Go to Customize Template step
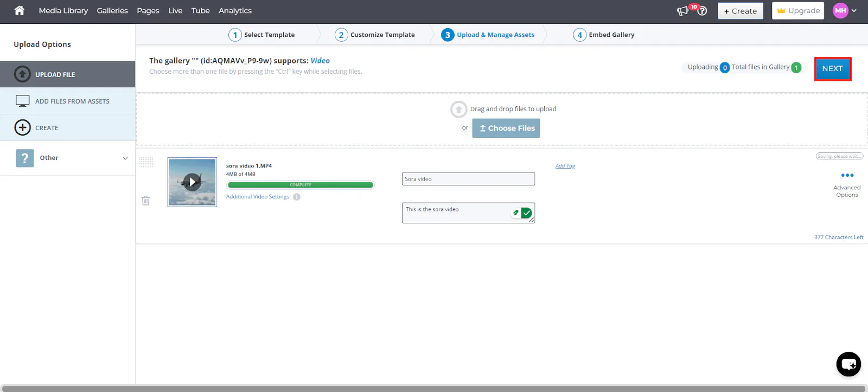This screenshot has width=868, height=392. (x=375, y=35)
